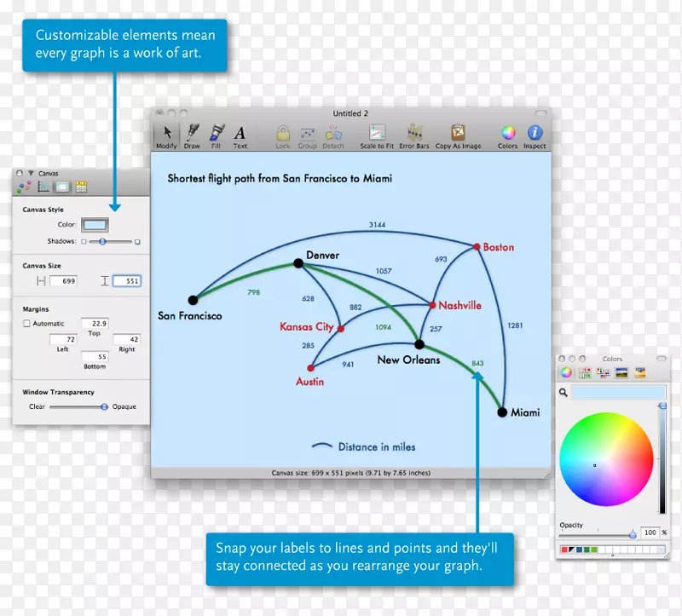Select the Miami point
Image resolution: width=682 pixels, height=616 pixels.
tap(502, 412)
